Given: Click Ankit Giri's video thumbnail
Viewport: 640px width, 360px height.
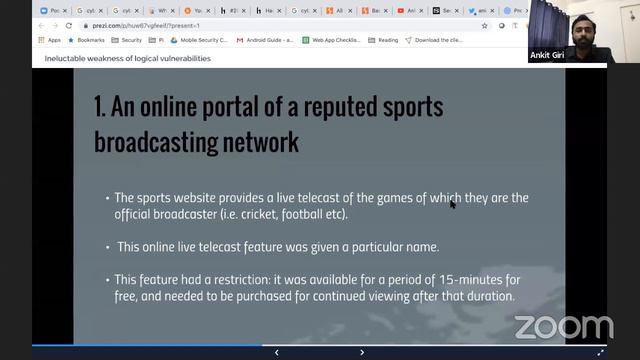Looking at the screenshot, I should [x=584, y=31].
